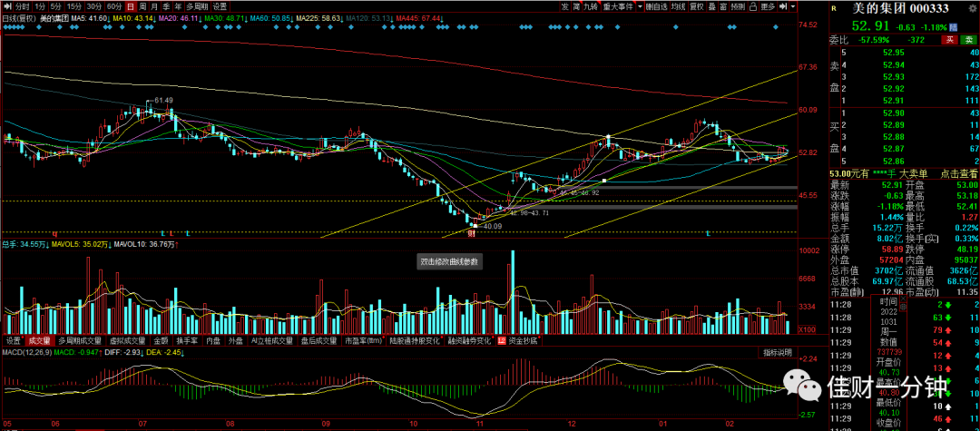Image resolution: width=980 pixels, height=431 pixels.
Task: Click the green MA30: 48.71 label
Action: 225,19
